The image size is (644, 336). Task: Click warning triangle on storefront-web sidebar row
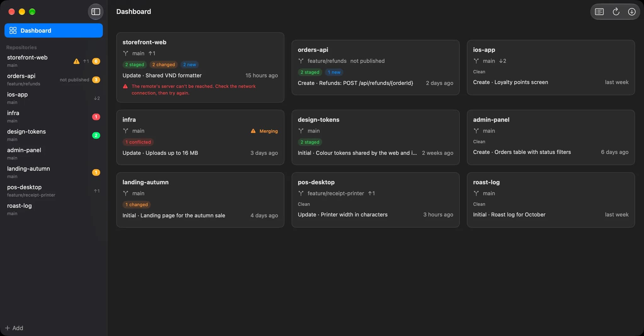[x=76, y=61]
